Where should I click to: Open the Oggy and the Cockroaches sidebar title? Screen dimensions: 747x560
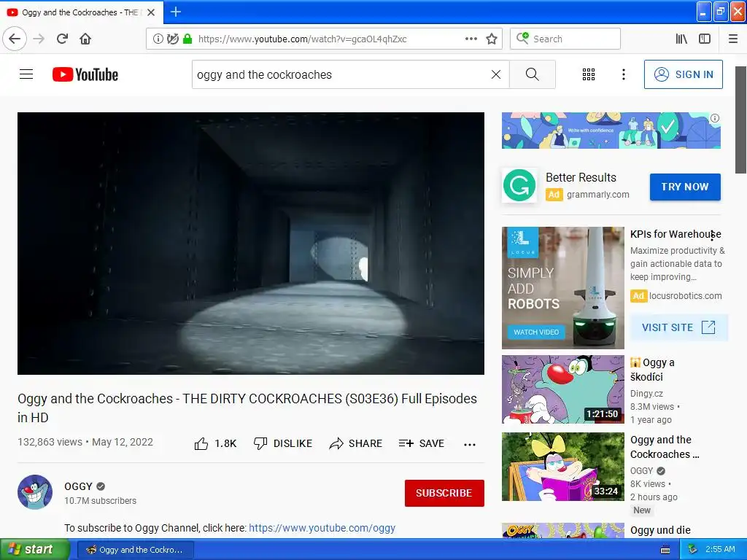[665, 447]
